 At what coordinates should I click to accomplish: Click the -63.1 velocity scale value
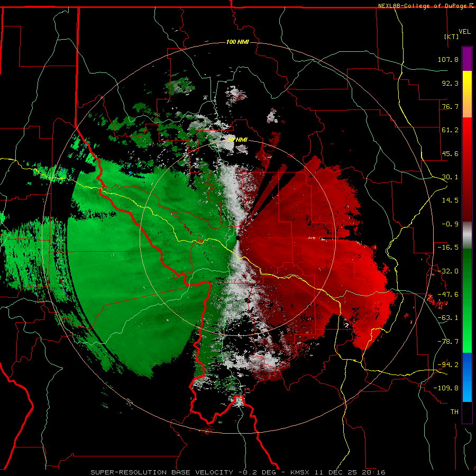448,318
